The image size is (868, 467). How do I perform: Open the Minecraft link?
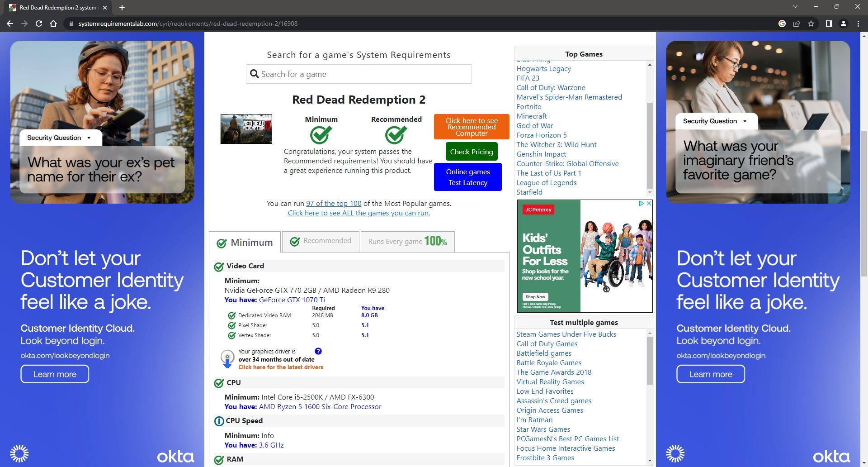pyautogui.click(x=532, y=116)
